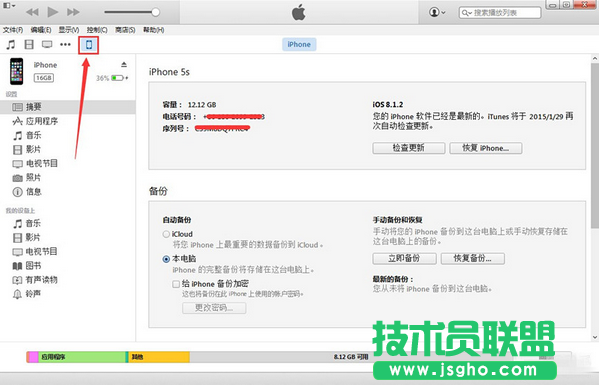The height and width of the screenshot is (386, 600).
Task: Click the play button
Action: (53, 12)
